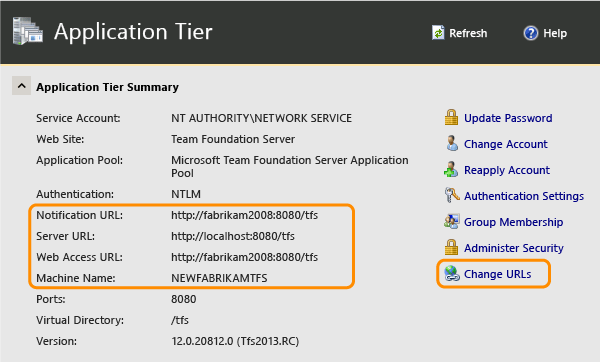The image size is (600, 362).
Task: Select the Reapply Account link
Action: point(507,170)
